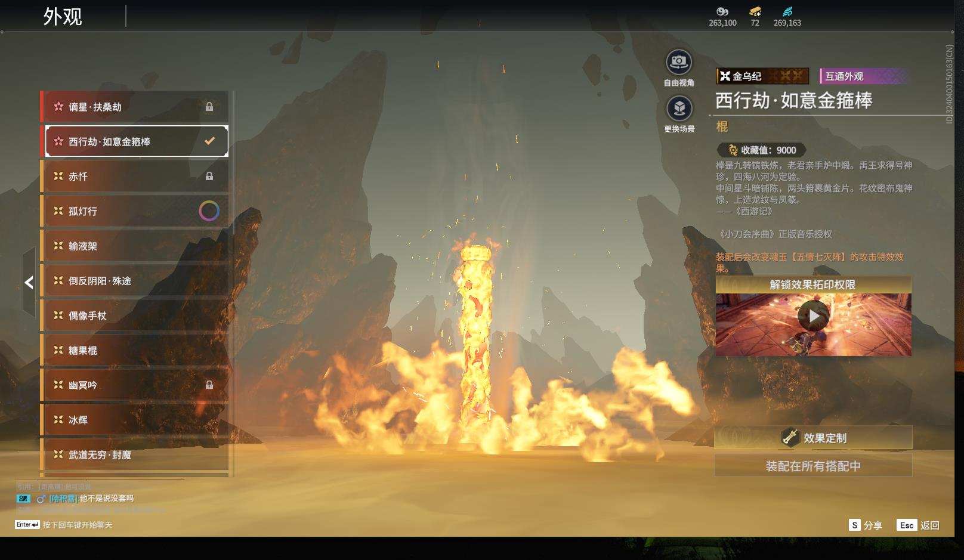Click the player name 哈积雷 in chat
964x560 pixels.
(x=63, y=499)
